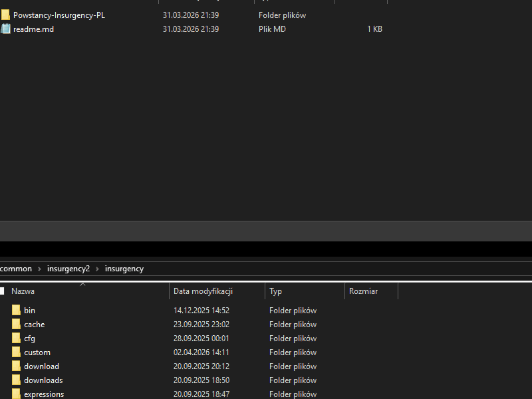The height and width of the screenshot is (399, 532).
Task: Select the readme.md file name
Action: [33, 29]
